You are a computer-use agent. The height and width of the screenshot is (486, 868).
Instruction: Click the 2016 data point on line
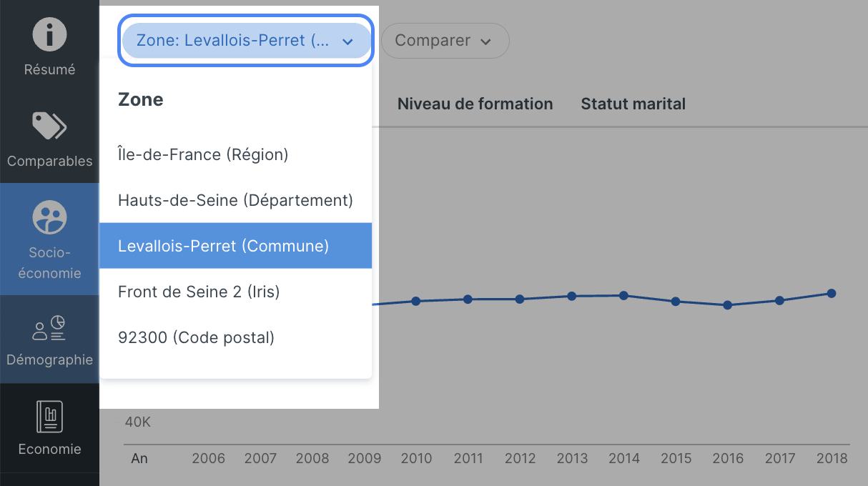coord(727,305)
